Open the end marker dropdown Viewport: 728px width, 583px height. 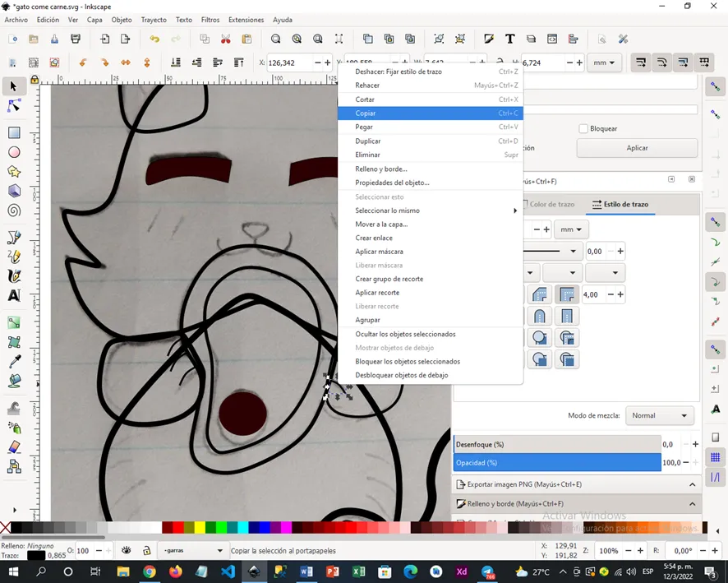[606, 273]
